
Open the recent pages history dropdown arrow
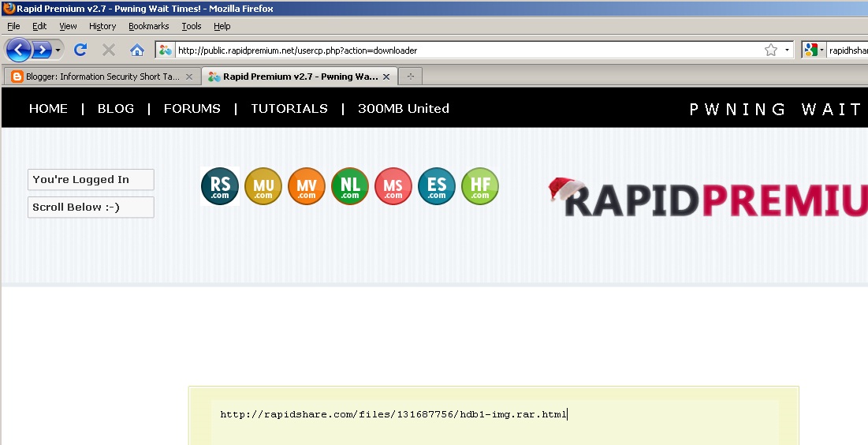pyautogui.click(x=58, y=50)
